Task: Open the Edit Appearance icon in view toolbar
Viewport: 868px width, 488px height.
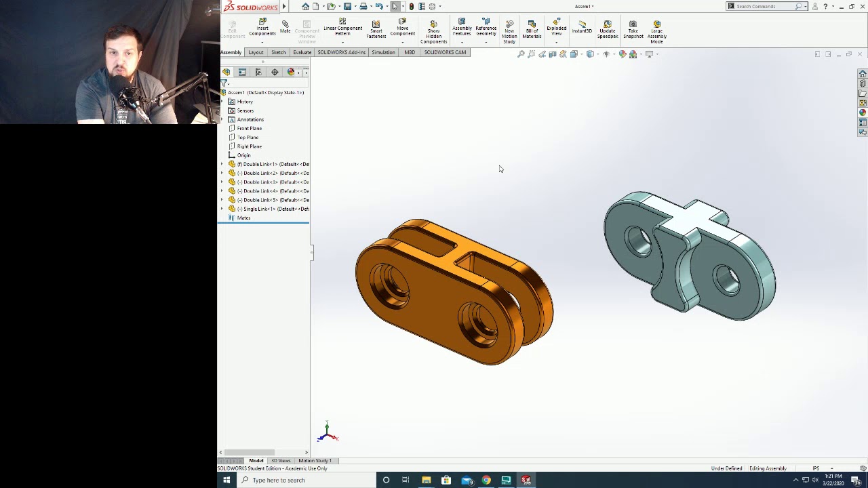Action: 623,54
